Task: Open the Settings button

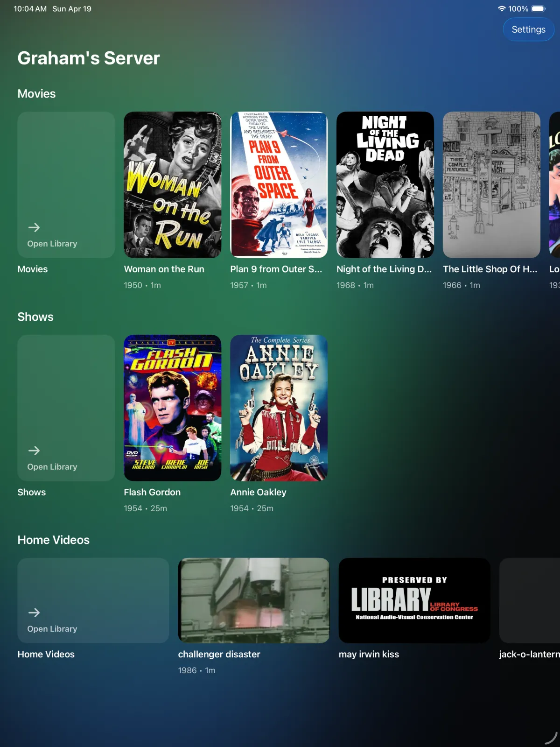Action: click(528, 29)
